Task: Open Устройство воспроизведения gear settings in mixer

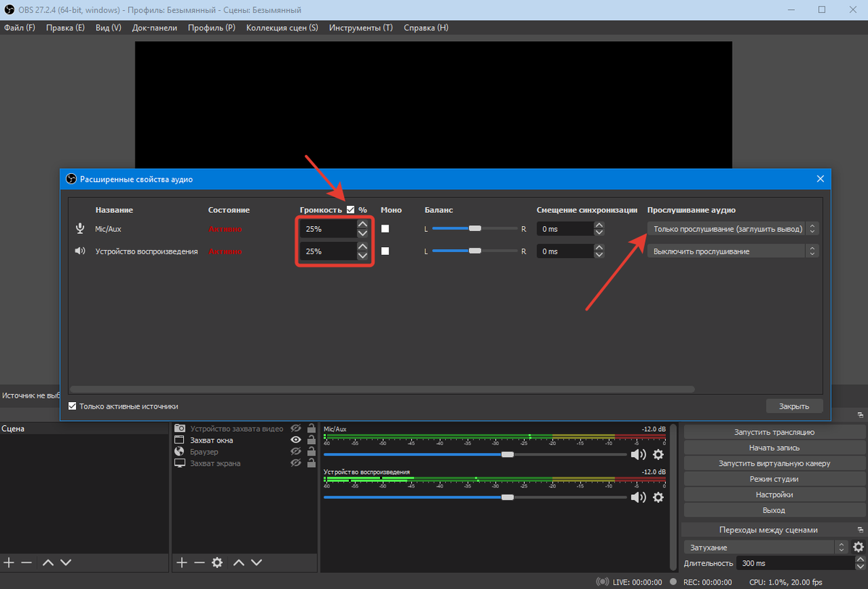Action: click(x=658, y=498)
